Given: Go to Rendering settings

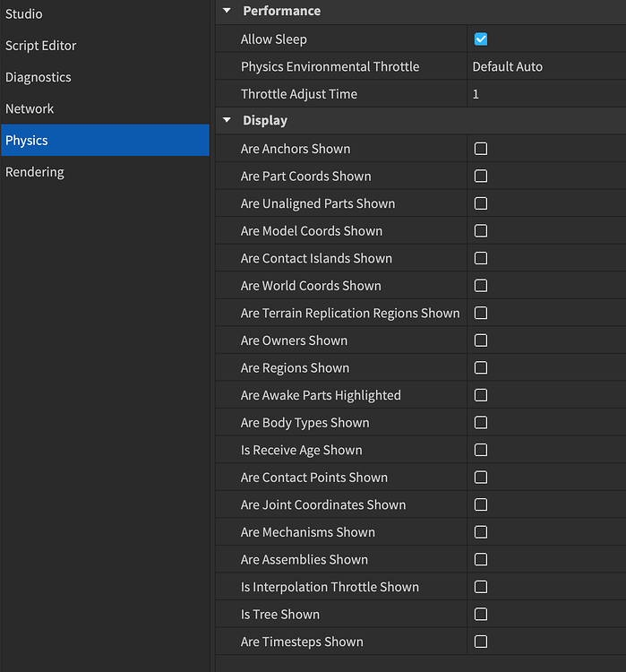Looking at the screenshot, I should (x=35, y=172).
